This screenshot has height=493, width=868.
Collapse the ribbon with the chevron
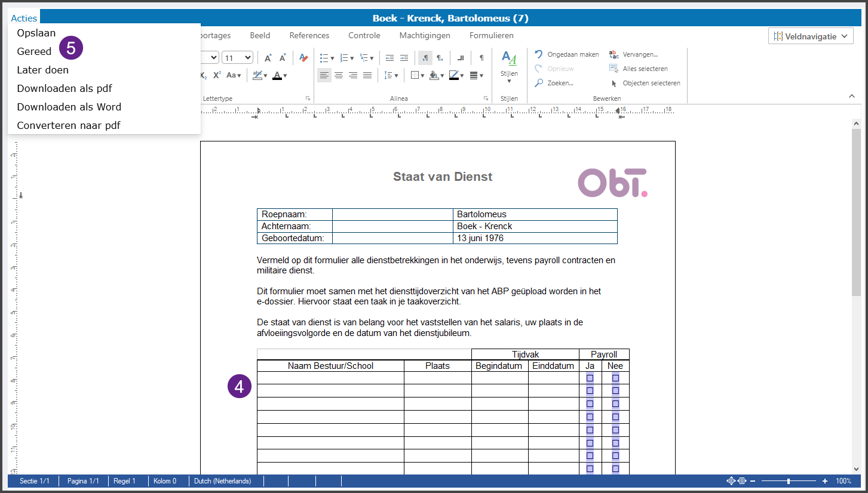851,96
